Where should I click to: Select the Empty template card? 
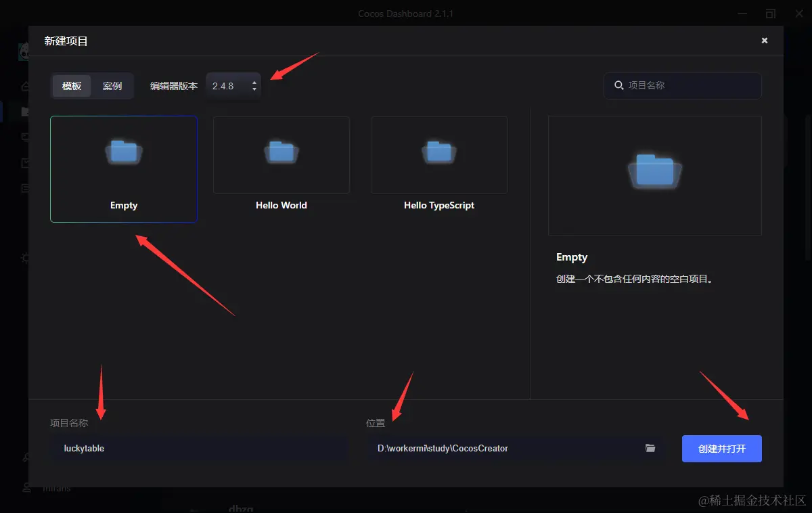coord(124,169)
